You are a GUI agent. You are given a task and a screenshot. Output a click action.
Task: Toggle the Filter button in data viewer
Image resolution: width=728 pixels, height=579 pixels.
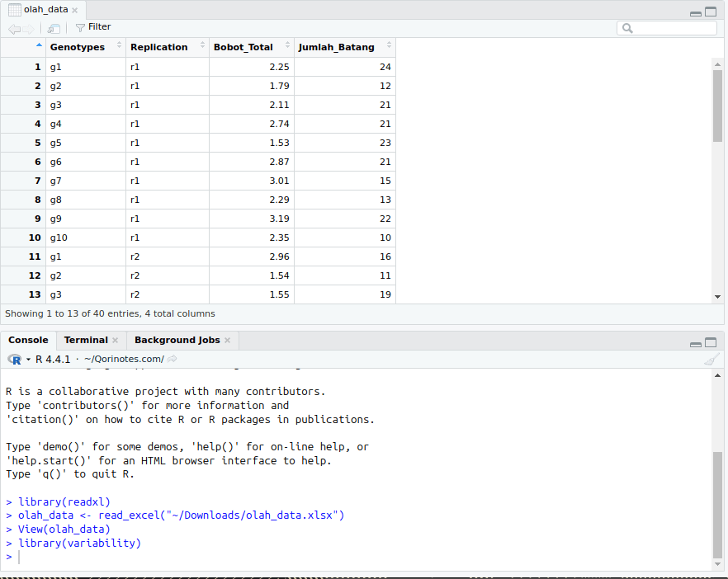tap(92, 27)
